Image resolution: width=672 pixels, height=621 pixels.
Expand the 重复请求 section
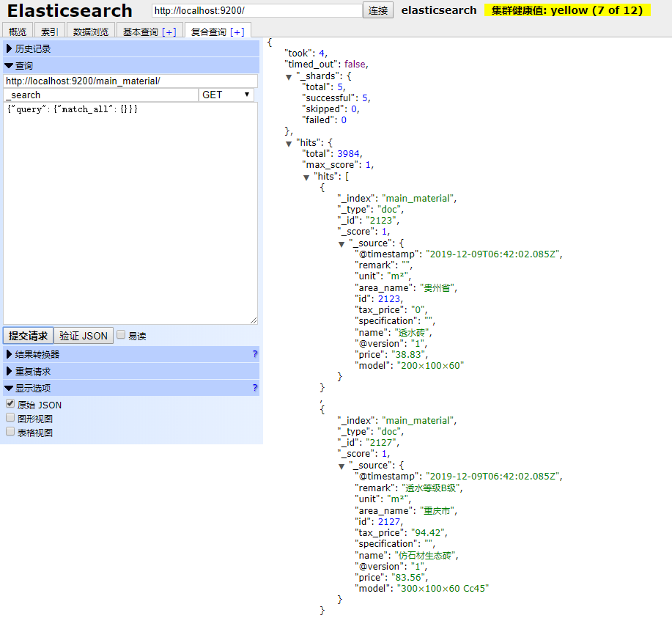[131, 372]
